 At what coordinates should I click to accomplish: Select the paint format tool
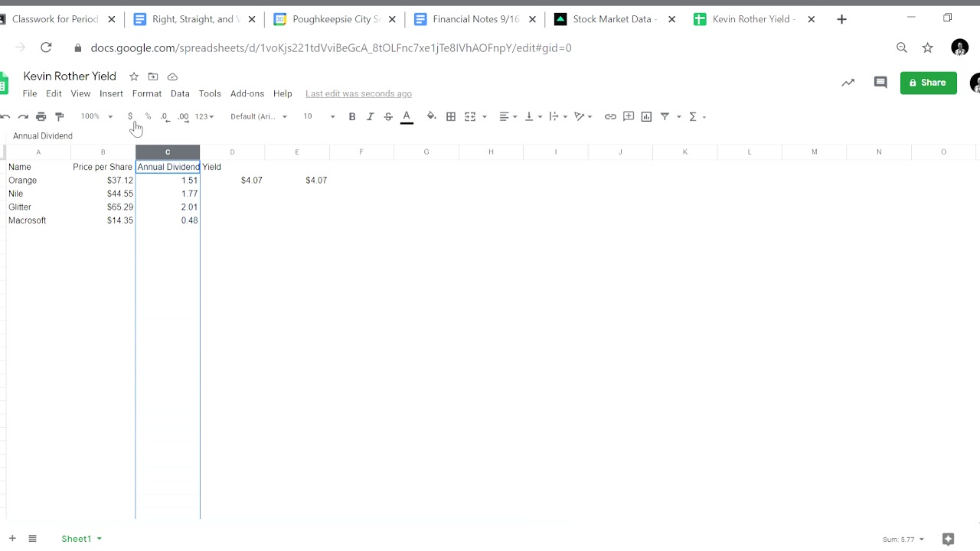[60, 116]
